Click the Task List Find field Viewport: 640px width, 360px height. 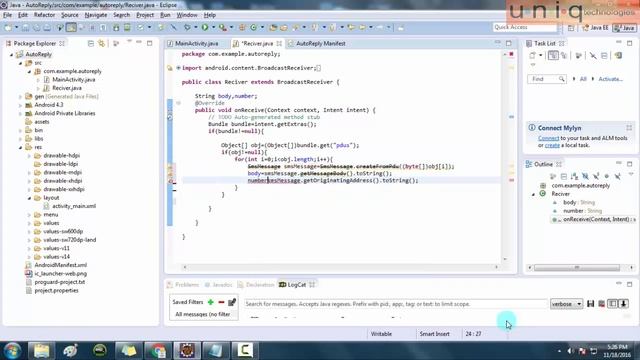(546, 79)
